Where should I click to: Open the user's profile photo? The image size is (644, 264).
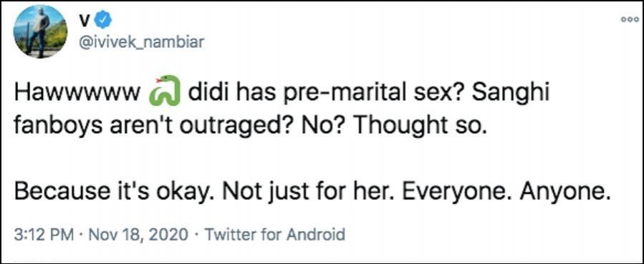point(40,31)
